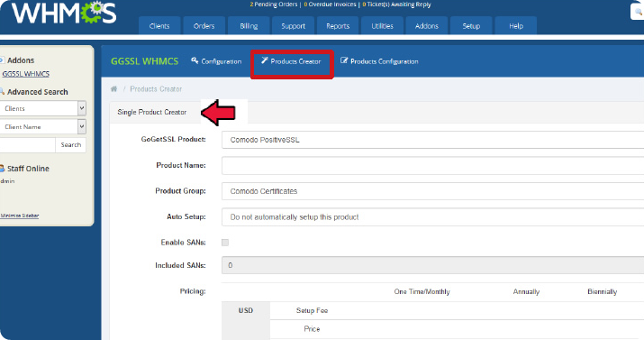Image resolution: width=644 pixels, height=340 pixels.
Task: Click the Addons sidebar heading icon
Action: click(x=2, y=60)
